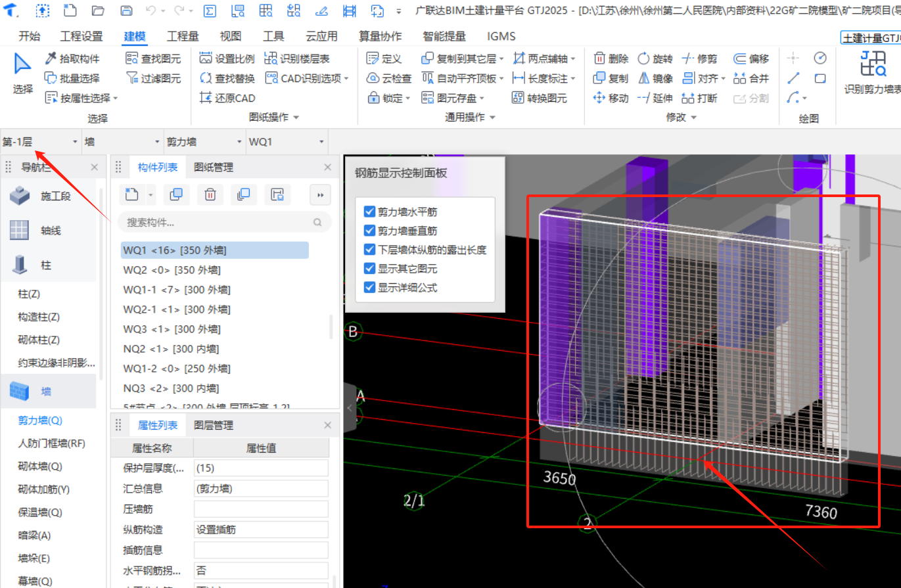The height and width of the screenshot is (588, 901).
Task: Click the 压墙筋 empty value field
Action: [261, 509]
